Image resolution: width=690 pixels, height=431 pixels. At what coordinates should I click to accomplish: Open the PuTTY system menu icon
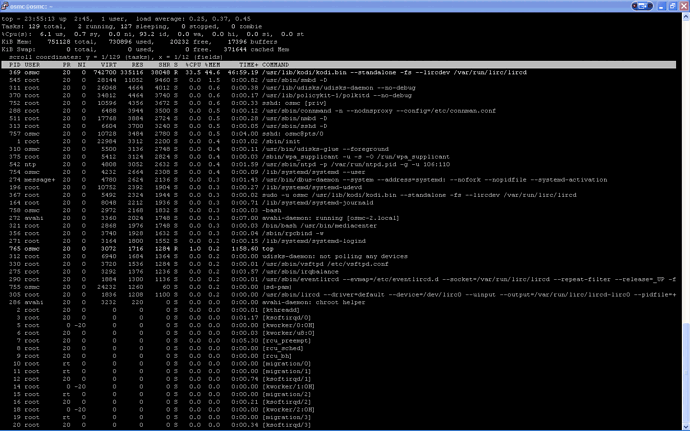(x=5, y=6)
